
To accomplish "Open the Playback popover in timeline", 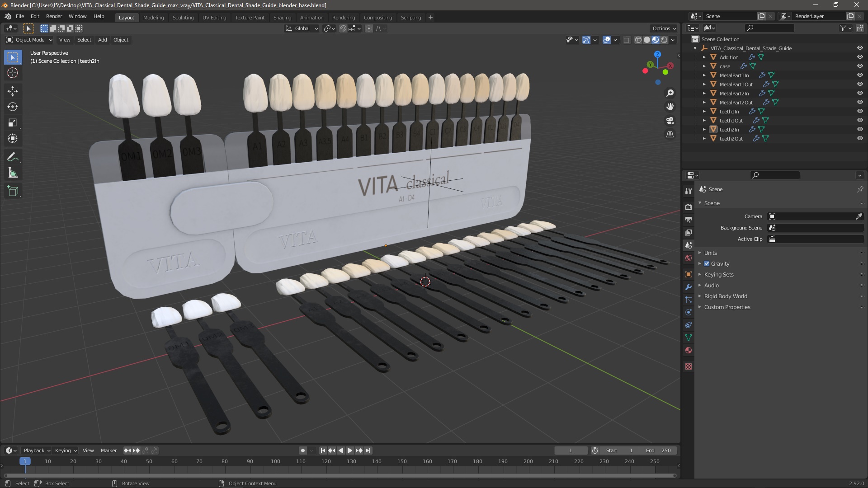I will 37,450.
